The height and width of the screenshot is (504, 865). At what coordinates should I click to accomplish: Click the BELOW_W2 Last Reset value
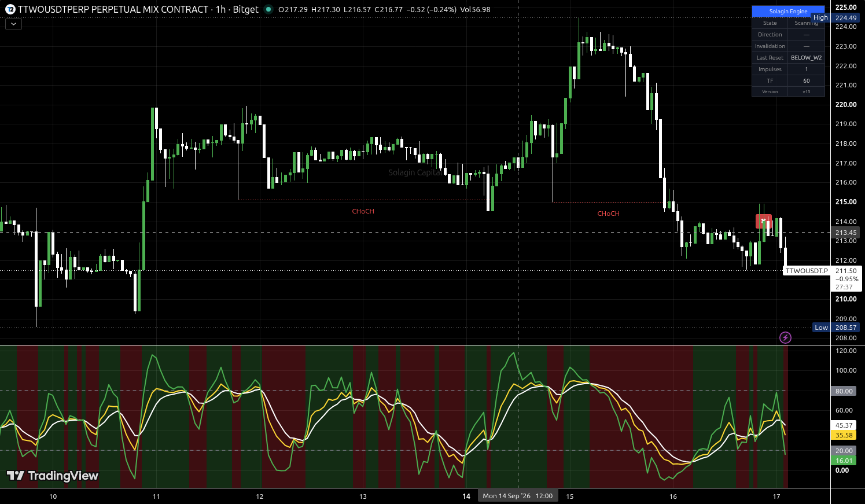pos(807,58)
